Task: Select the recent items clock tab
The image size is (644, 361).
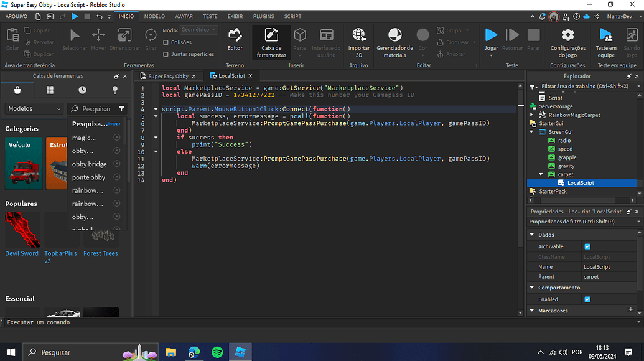Action: tap(82, 90)
